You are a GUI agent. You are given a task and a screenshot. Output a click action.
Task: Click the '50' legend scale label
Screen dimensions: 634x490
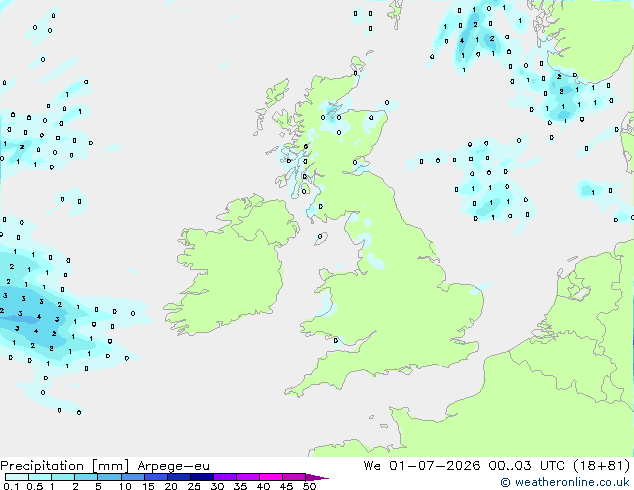[x=309, y=486]
